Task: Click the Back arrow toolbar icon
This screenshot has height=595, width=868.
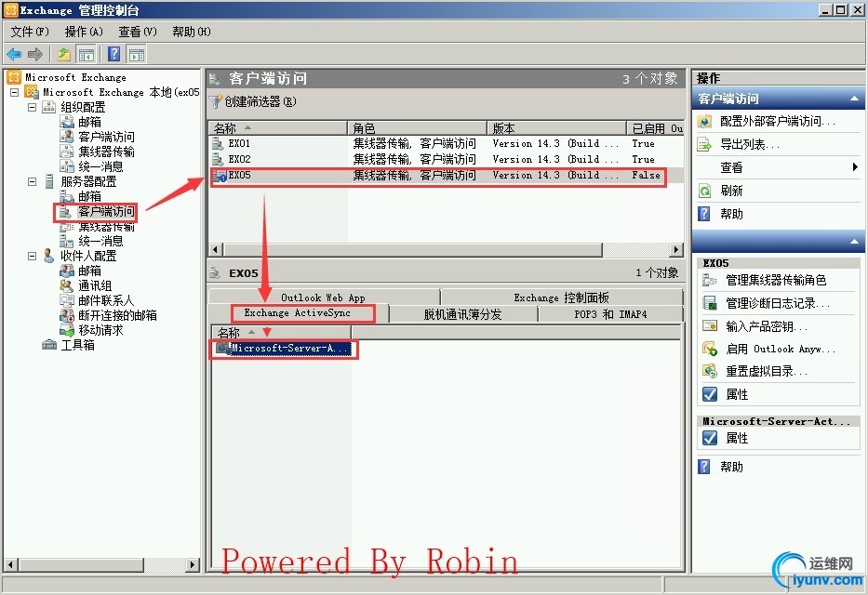Action: pos(14,54)
